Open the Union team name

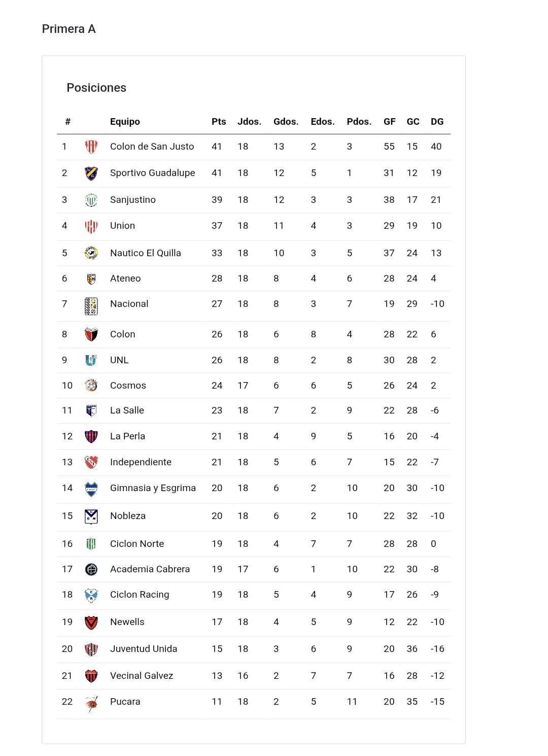pyautogui.click(x=123, y=226)
